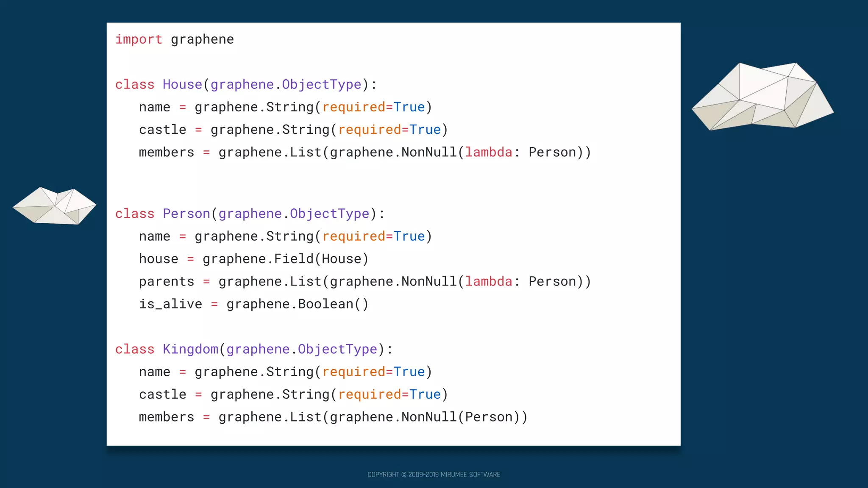This screenshot has height=488, width=868.
Task: Click the class name 'House'
Action: (182, 84)
